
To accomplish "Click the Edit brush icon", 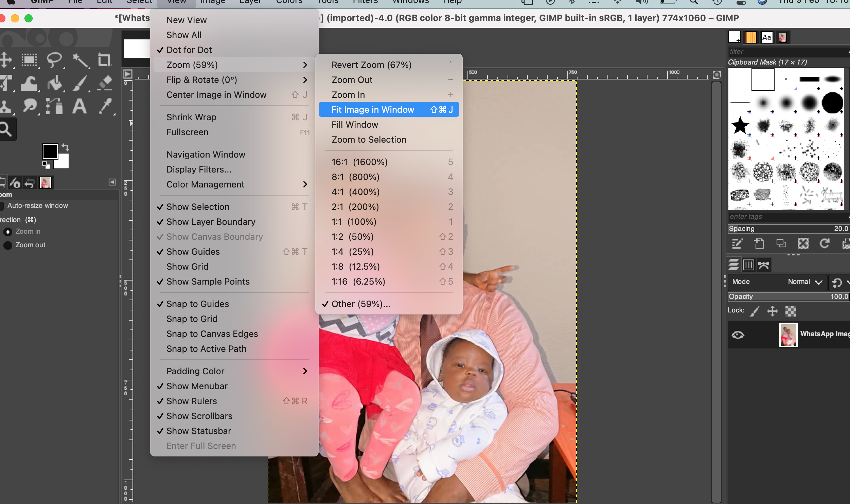I will click(737, 244).
